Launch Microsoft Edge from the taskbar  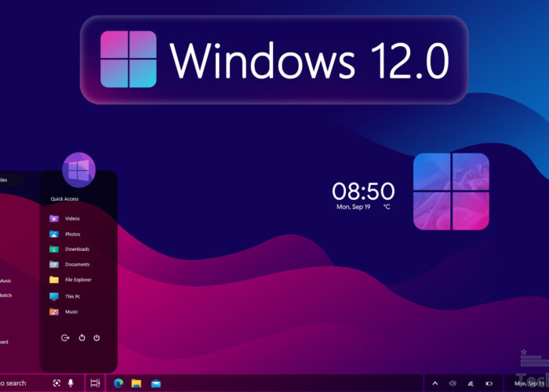coord(118,383)
